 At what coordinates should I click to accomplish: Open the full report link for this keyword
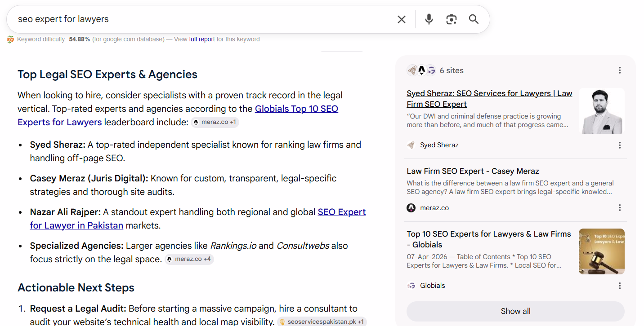202,39
